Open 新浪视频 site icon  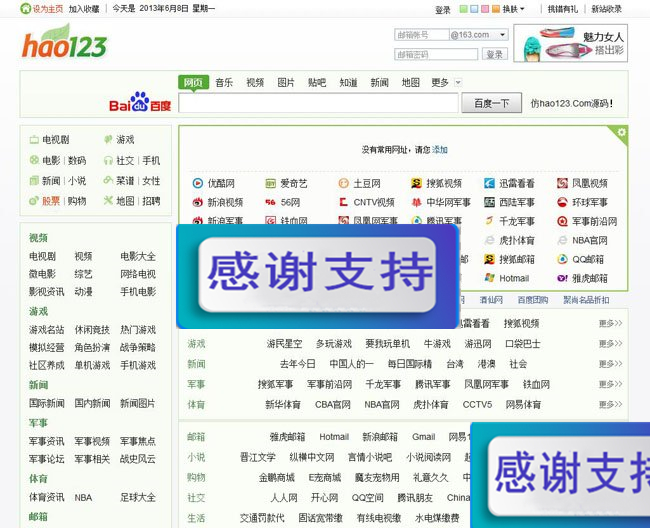click(198, 202)
